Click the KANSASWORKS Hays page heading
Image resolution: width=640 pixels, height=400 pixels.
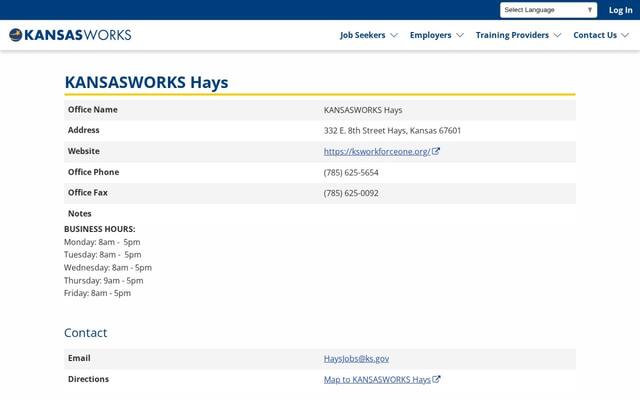coord(146,82)
